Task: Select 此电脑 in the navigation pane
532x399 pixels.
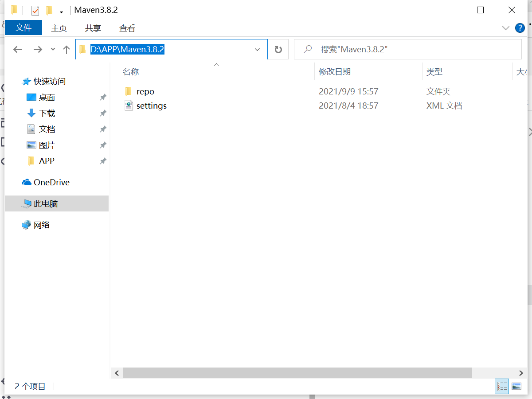Action: click(43, 203)
